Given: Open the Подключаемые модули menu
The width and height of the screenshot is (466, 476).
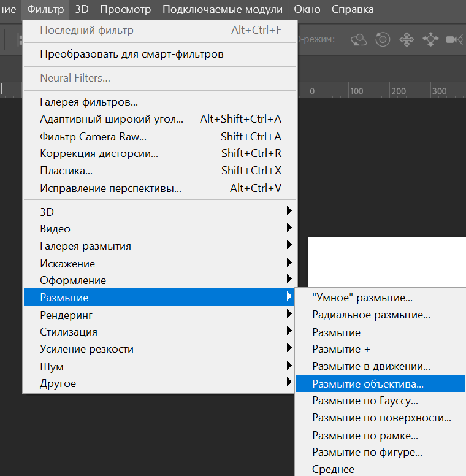Looking at the screenshot, I should (x=223, y=9).
